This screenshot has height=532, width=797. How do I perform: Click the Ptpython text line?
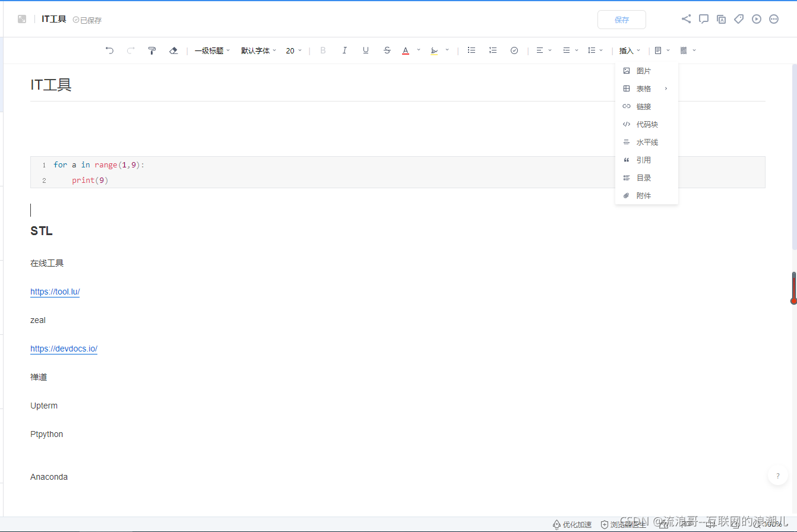(x=47, y=434)
